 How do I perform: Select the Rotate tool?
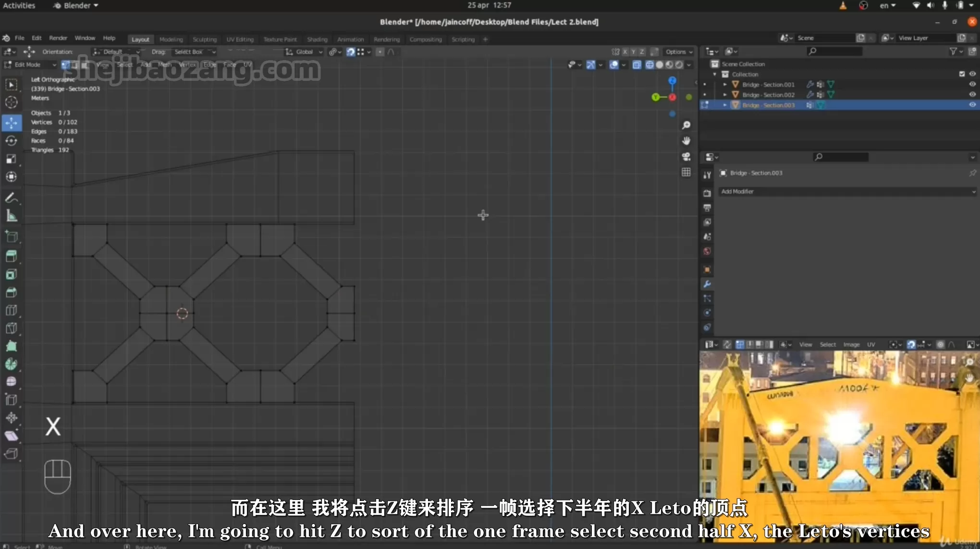pyautogui.click(x=11, y=141)
